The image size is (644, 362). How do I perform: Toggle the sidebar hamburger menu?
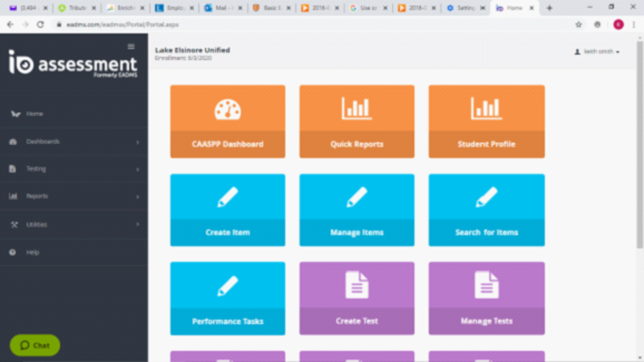[131, 47]
